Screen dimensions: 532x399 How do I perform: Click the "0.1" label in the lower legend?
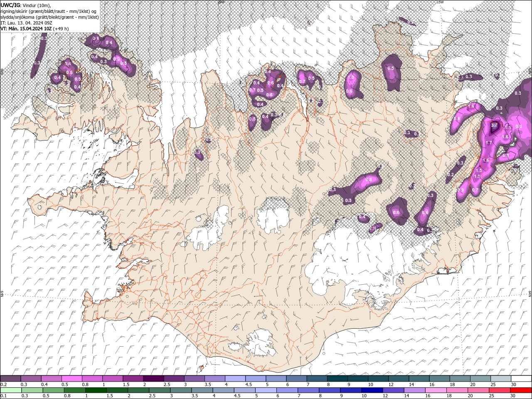(3, 396)
